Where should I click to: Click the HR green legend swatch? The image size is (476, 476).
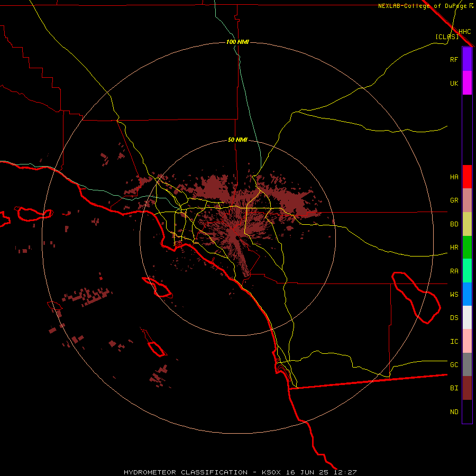(x=467, y=248)
